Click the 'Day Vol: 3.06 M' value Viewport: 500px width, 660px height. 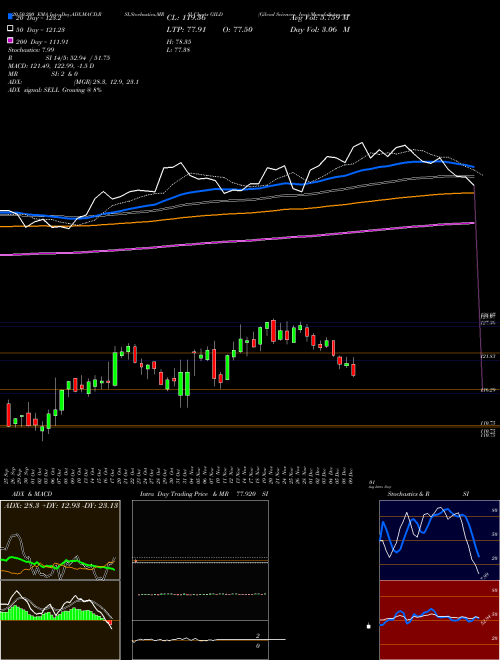pyautogui.click(x=320, y=29)
